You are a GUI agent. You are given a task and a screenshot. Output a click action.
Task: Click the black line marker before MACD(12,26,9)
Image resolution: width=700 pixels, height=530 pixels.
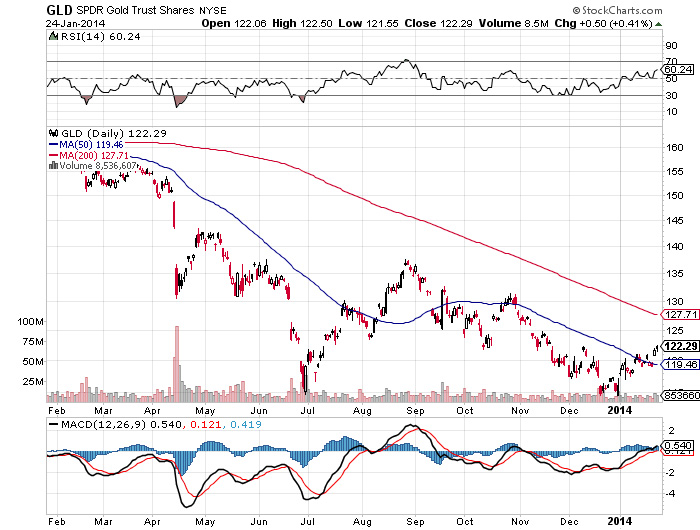click(x=53, y=424)
